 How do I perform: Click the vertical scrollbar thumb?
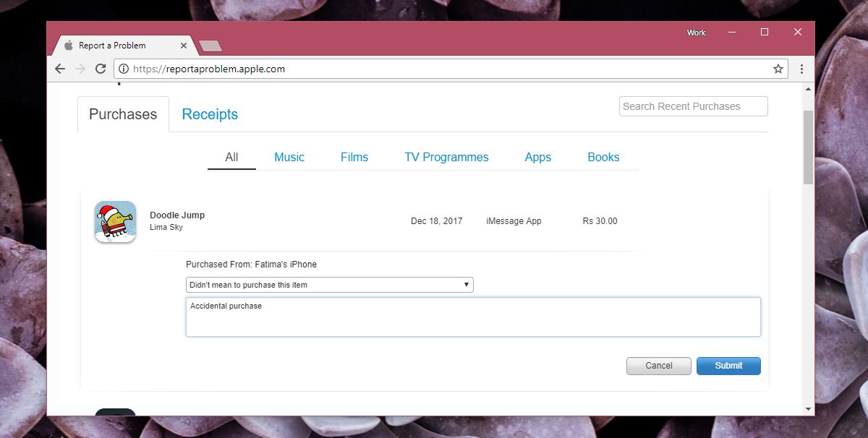coord(808,147)
